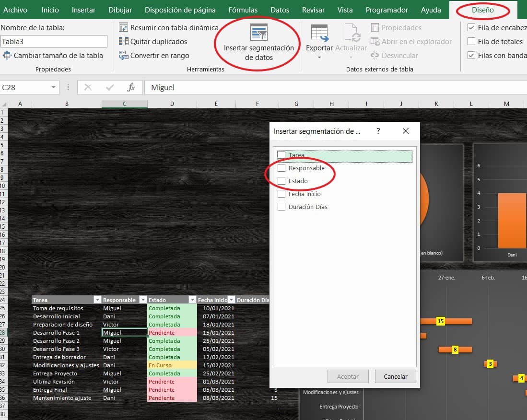
Task: Check the Estado checkbox
Action: (x=281, y=181)
